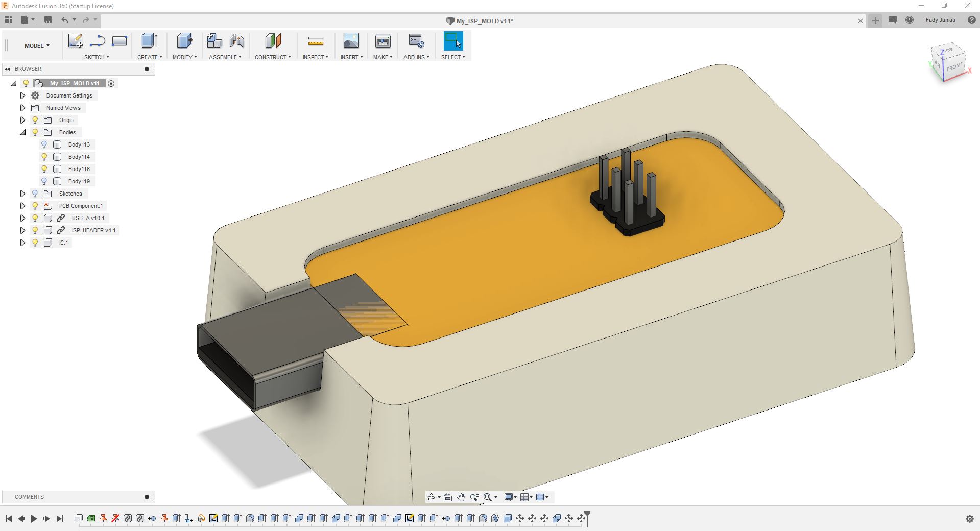The image size is (980, 531).
Task: Expand the Origin folder
Action: point(22,120)
